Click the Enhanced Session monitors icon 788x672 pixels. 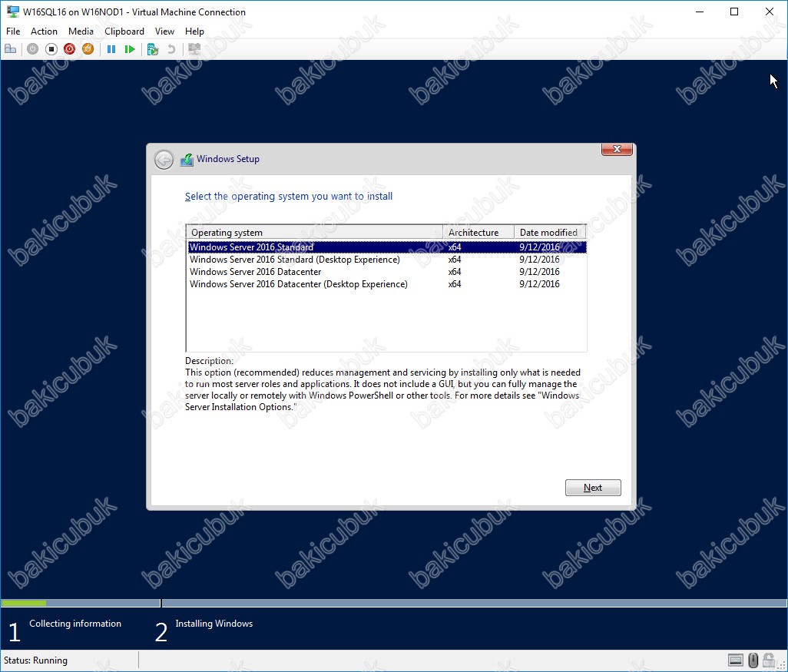click(194, 48)
